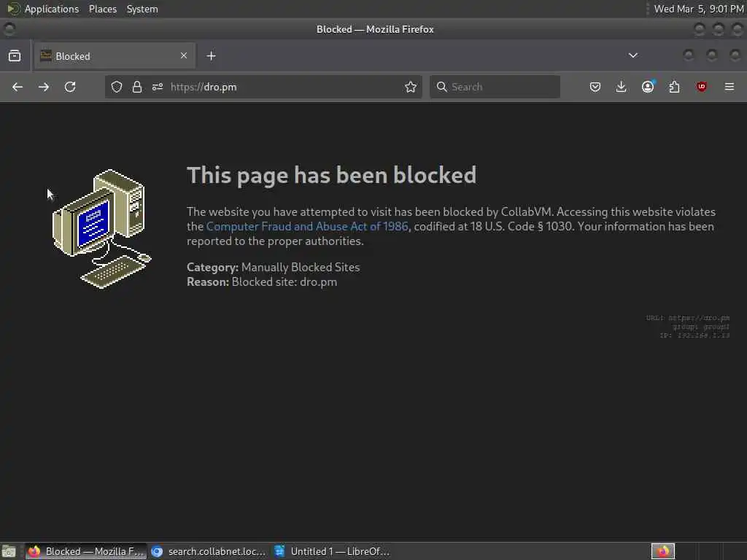The image size is (747, 560).
Task: Reload the blocked page
Action: [x=70, y=87]
